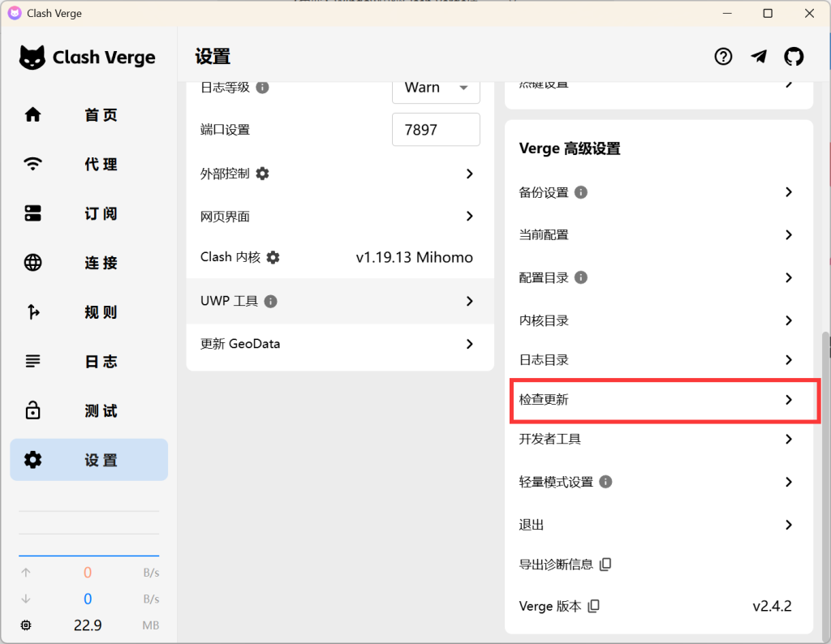Click the traffic graph in sidebar
The image size is (831, 644).
[89, 532]
